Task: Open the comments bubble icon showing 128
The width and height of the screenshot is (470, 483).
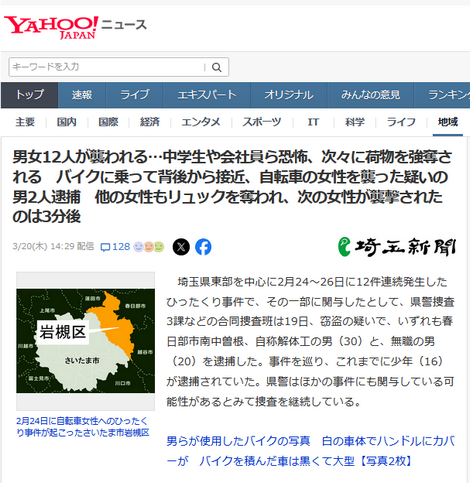Action: [115, 247]
